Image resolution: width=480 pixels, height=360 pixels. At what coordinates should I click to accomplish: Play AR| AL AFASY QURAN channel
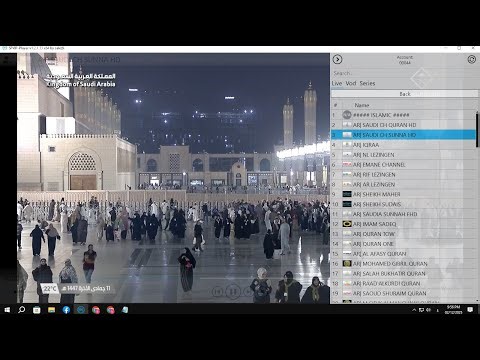[403, 254]
